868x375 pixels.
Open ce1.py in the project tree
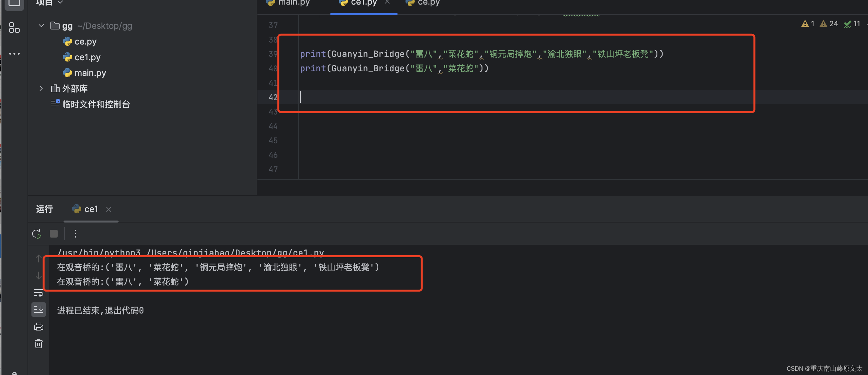[87, 57]
